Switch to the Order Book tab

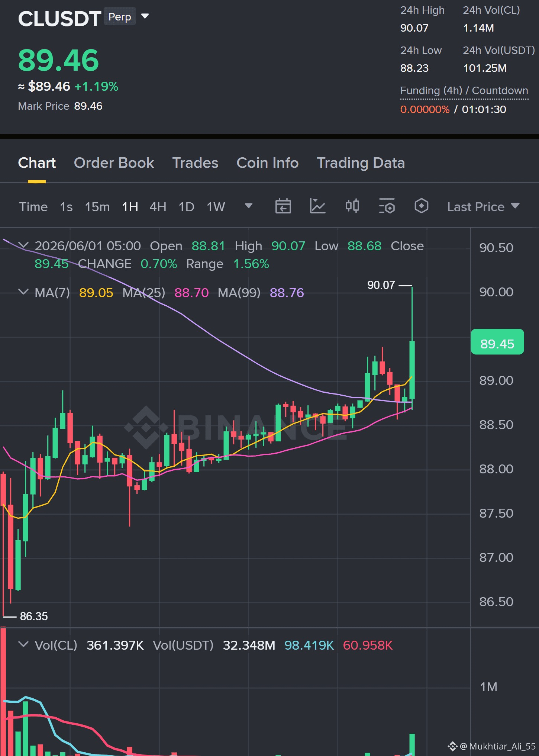pyautogui.click(x=114, y=163)
